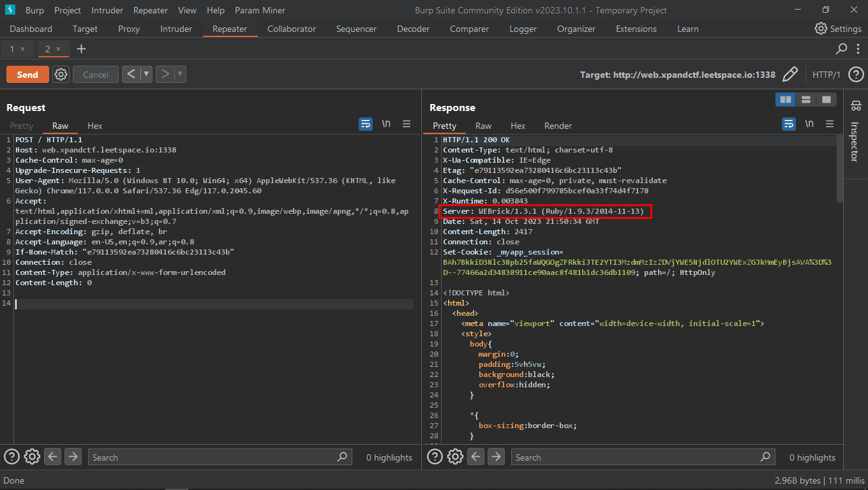Viewport: 868px width, 490px height.
Task: Select combined tabbed layout view
Action: (x=827, y=100)
